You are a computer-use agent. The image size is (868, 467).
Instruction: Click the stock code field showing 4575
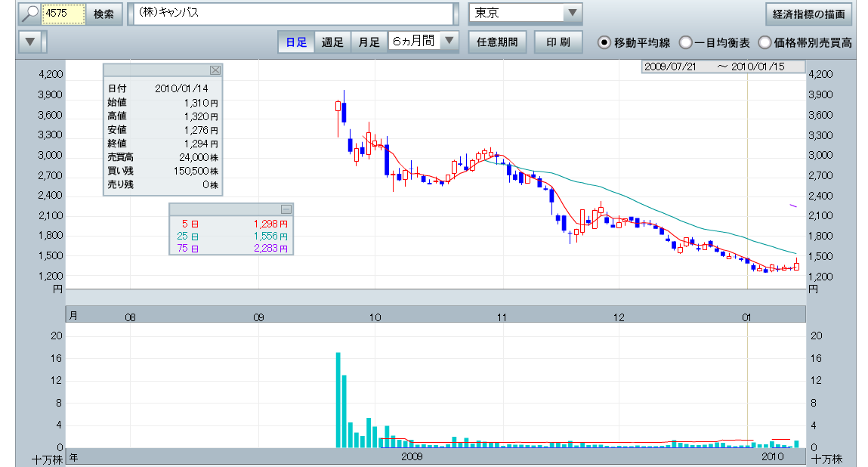(x=63, y=14)
